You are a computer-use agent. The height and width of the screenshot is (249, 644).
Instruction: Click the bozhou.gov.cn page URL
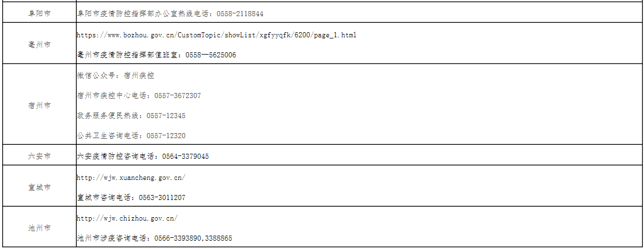(x=216, y=35)
